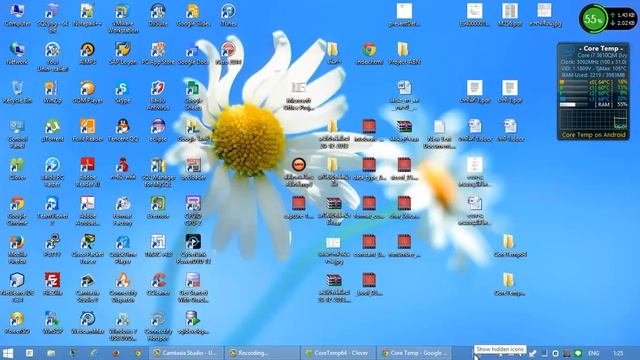Open the PowerISO shortcut
The height and width of the screenshot is (360, 640).
click(17, 322)
